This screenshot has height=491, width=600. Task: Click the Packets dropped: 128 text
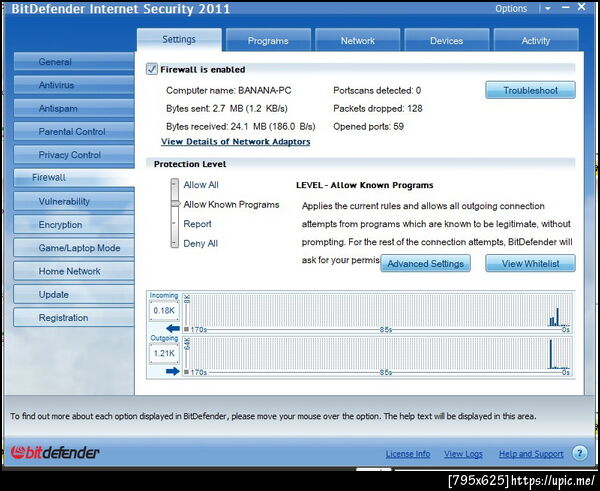point(378,109)
